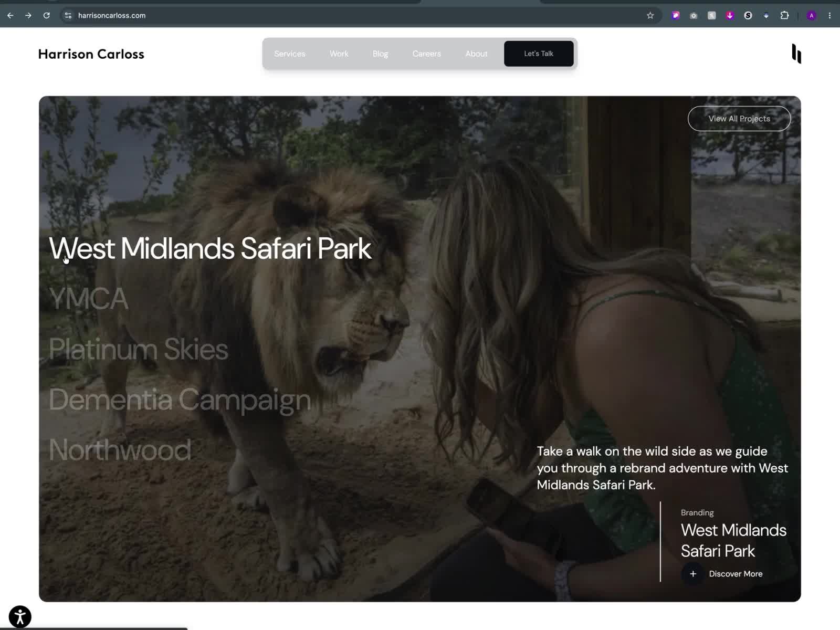This screenshot has height=630, width=840.
Task: Open the Work menu item
Action: pyautogui.click(x=339, y=54)
